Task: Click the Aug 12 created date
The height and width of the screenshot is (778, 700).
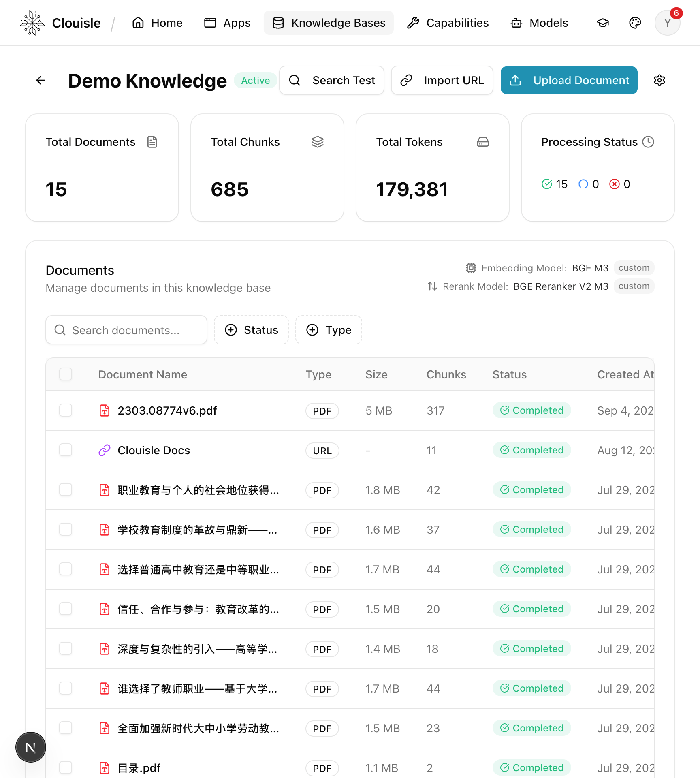Action: click(625, 450)
